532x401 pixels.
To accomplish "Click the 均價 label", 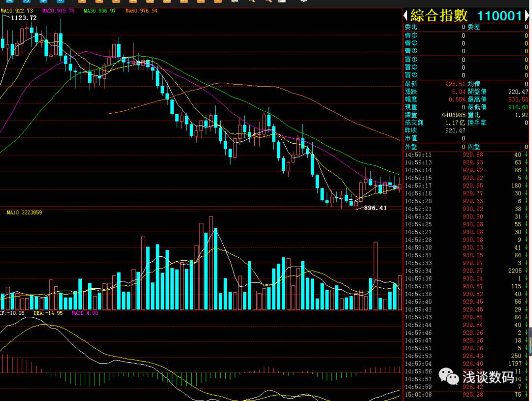I will click(474, 84).
